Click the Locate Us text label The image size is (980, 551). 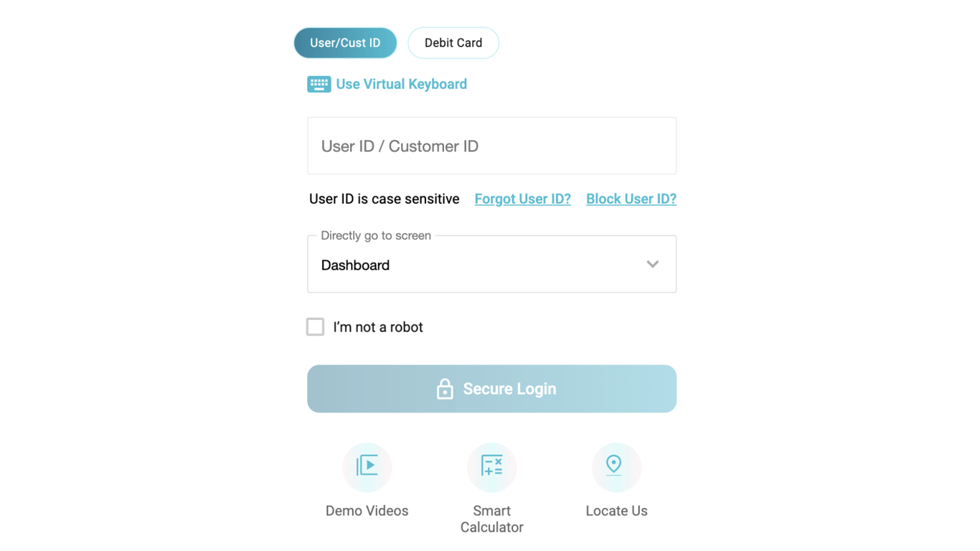pyautogui.click(x=616, y=511)
